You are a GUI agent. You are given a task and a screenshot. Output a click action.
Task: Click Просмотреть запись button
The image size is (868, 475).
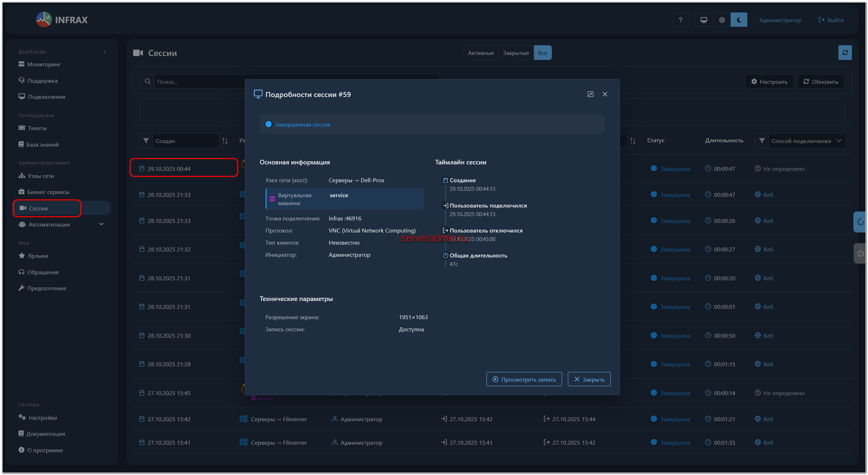tap(524, 379)
